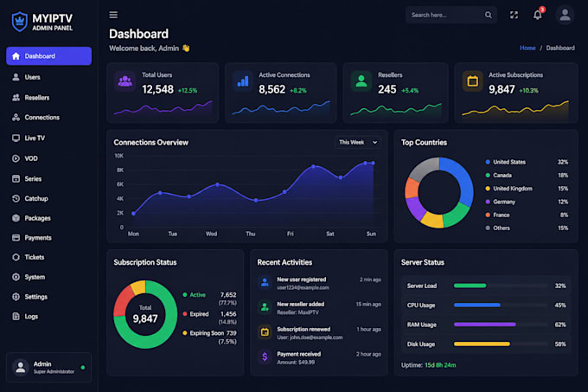Click the New user registered activity icon
This screenshot has width=588, height=392.
pyautogui.click(x=265, y=282)
